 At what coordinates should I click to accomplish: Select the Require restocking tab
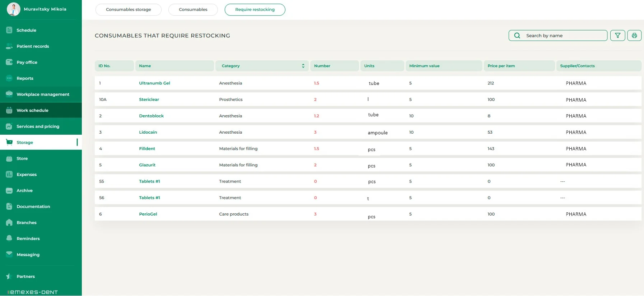pyautogui.click(x=255, y=10)
